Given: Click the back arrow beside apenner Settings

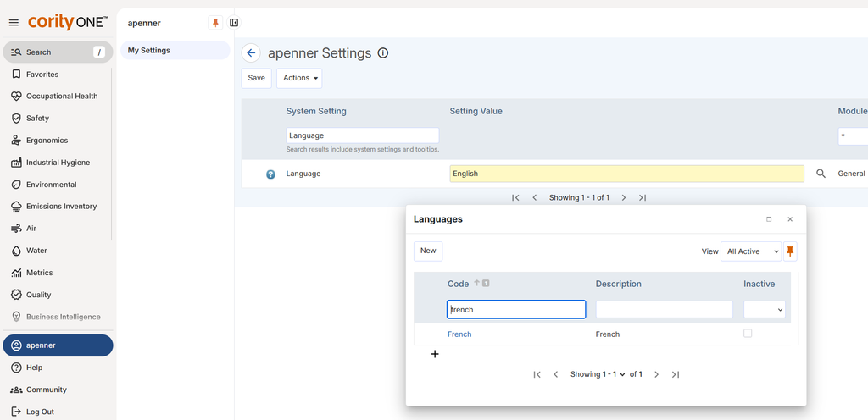Looking at the screenshot, I should pyautogui.click(x=251, y=53).
